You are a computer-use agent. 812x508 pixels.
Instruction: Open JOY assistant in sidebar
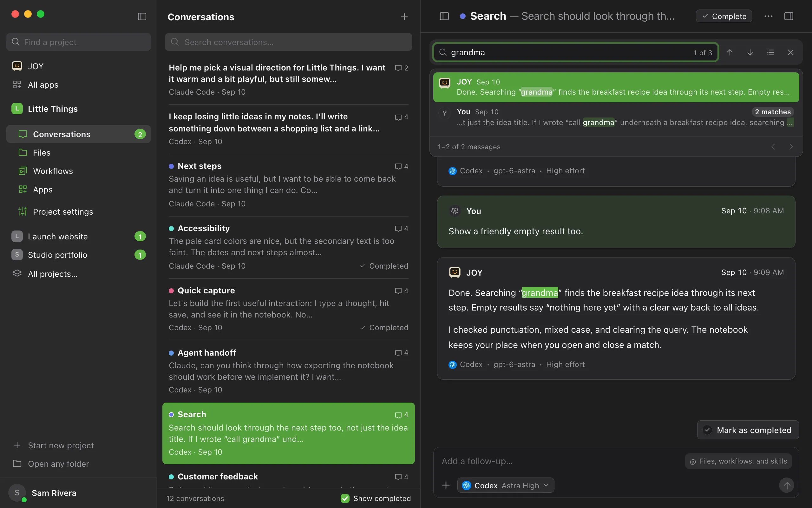(x=79, y=66)
